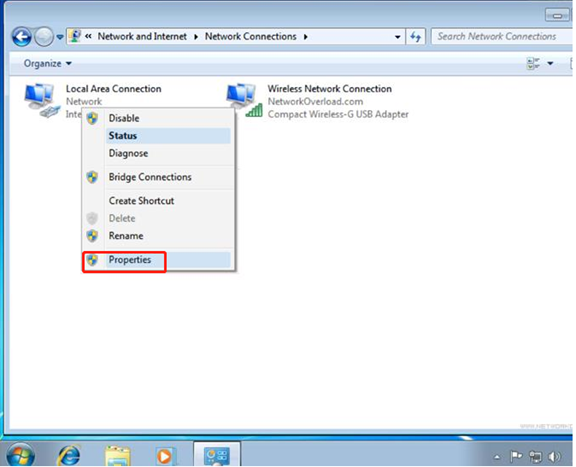Image resolution: width=576 pixels, height=467 pixels.
Task: Show hidden tray icons arrow
Action: pos(497,457)
